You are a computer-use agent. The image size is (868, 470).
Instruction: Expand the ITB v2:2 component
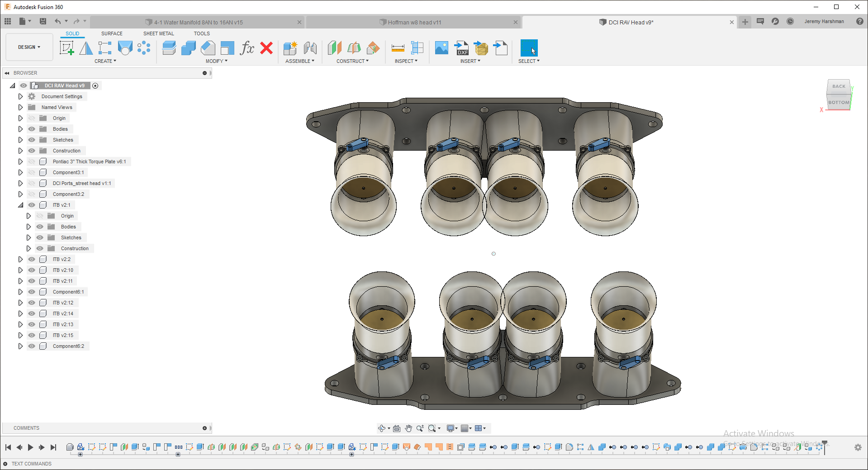click(x=20, y=259)
